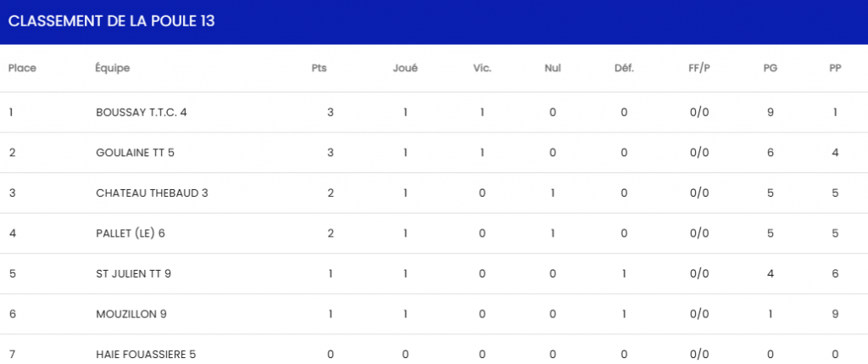Click the Place column header
Viewport: 868px width, 364px height.
pyautogui.click(x=22, y=68)
